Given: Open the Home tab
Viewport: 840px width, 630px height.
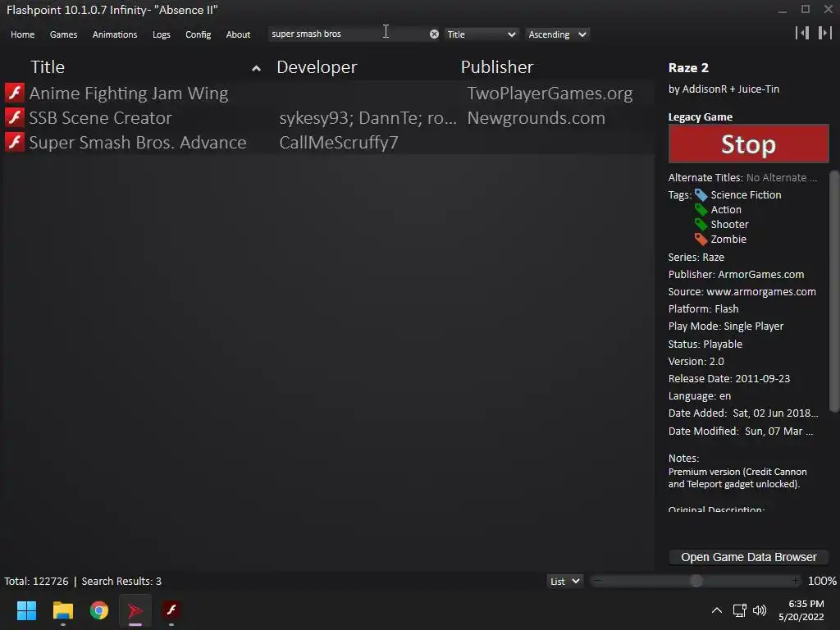Looking at the screenshot, I should 22,34.
